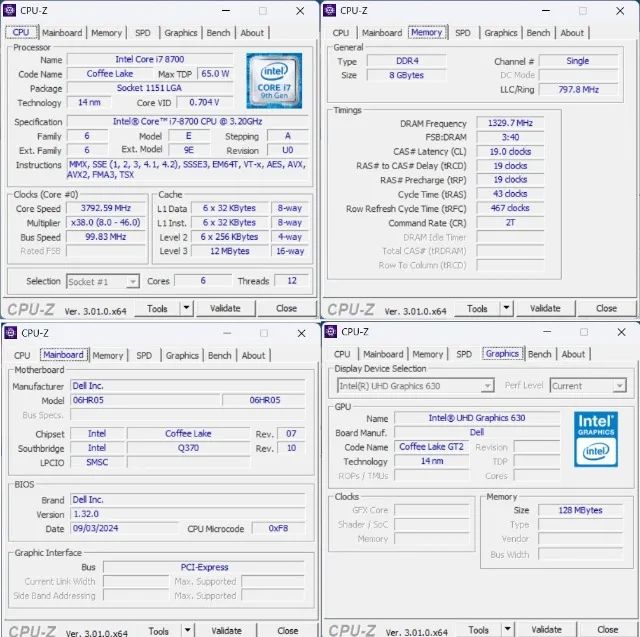Click the CPU-Z app icon in the Mainboard window title bar
This screenshot has height=637, width=640.
10,333
